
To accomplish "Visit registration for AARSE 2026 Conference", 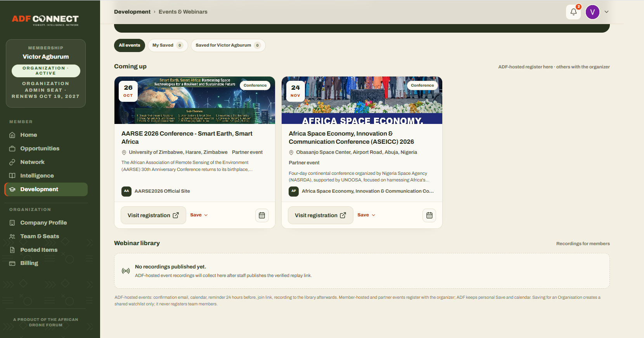I will pyautogui.click(x=153, y=215).
